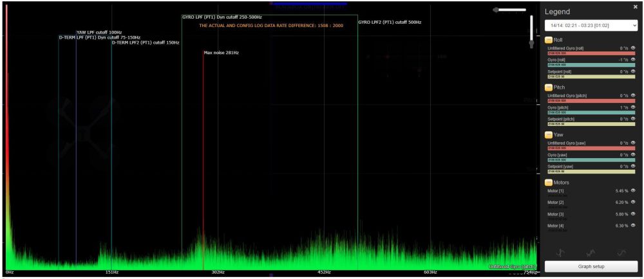The width and height of the screenshot is (644, 279).
Task: Click the red Unfiltered Gyro [pitch] color bar
Action: pyautogui.click(x=591, y=100)
